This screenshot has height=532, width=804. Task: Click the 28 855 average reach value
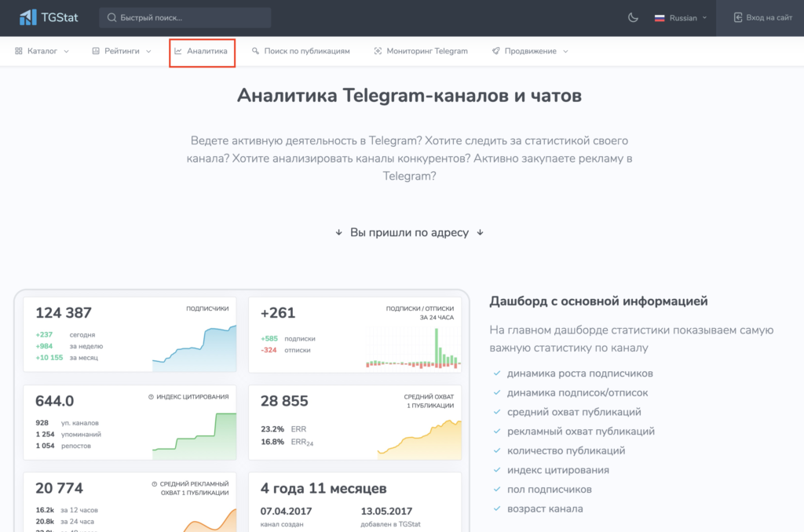tap(284, 401)
